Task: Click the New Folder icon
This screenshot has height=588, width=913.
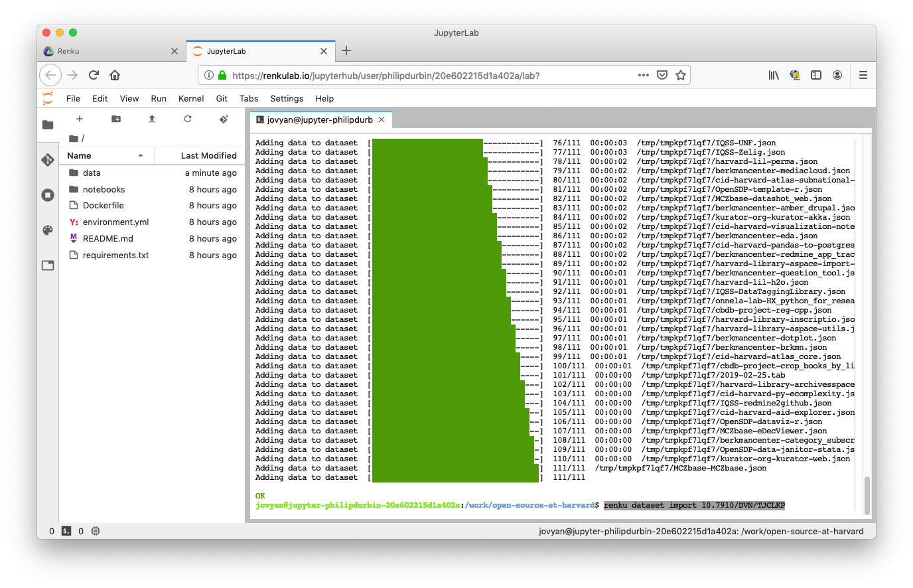Action: [x=116, y=119]
